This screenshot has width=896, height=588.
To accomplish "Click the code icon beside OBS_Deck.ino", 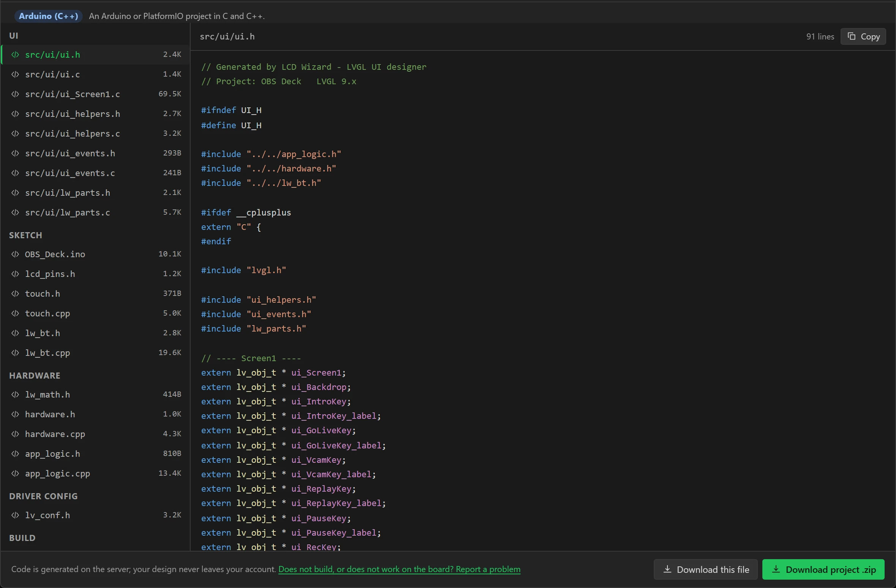I will [x=15, y=254].
